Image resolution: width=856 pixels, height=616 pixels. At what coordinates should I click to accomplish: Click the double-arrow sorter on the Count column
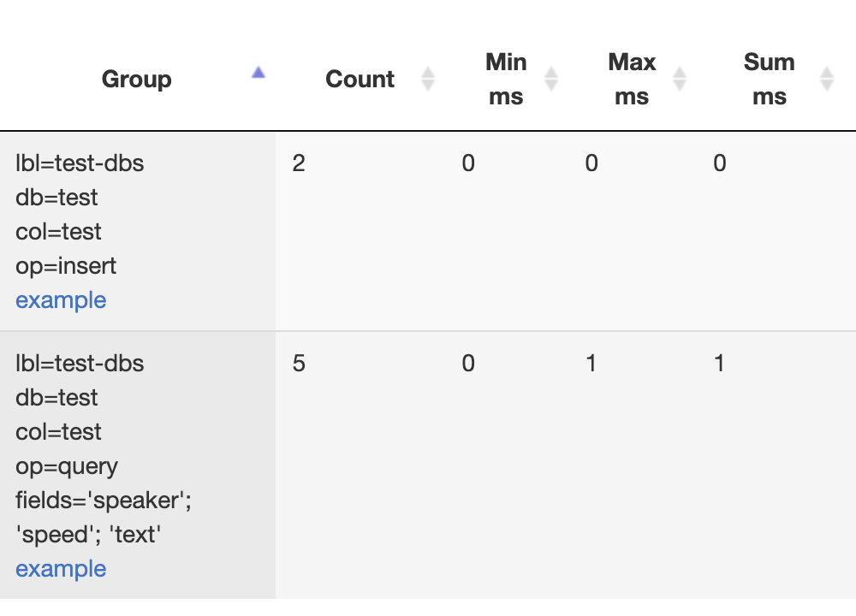click(x=428, y=77)
